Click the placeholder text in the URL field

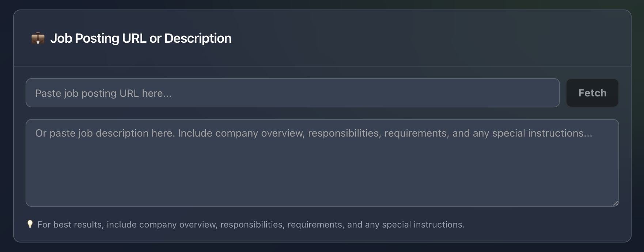103,93
